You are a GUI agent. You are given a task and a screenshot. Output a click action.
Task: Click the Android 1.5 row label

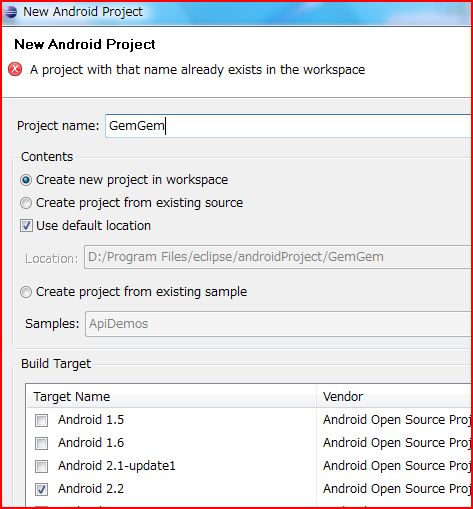pyautogui.click(x=91, y=420)
